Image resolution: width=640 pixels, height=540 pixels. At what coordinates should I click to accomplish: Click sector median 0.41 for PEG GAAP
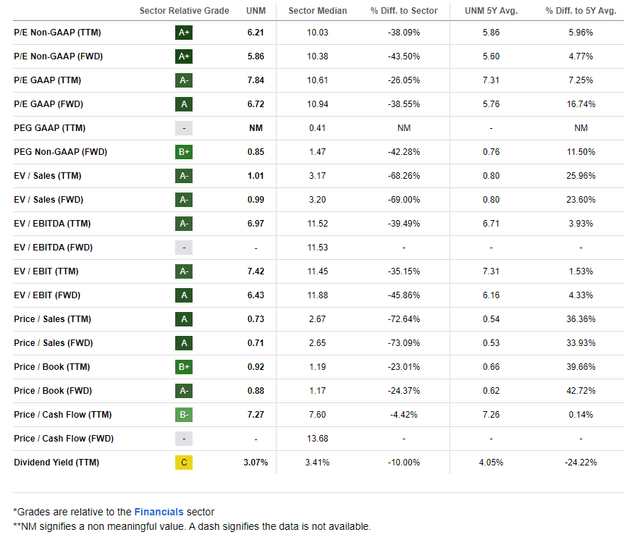[x=318, y=128]
